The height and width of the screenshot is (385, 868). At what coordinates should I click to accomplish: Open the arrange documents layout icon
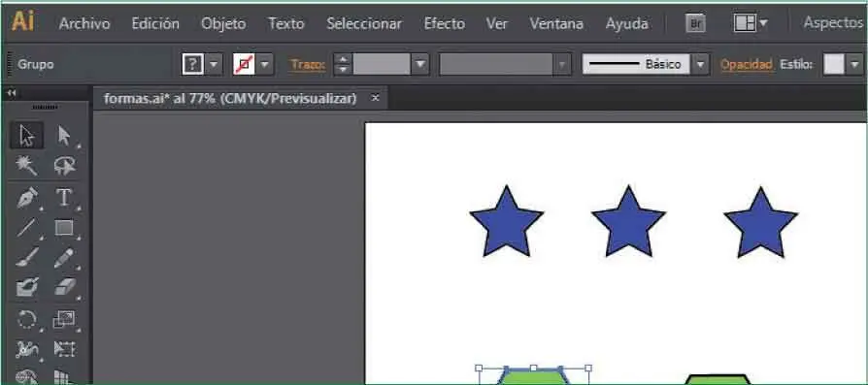tap(751, 23)
